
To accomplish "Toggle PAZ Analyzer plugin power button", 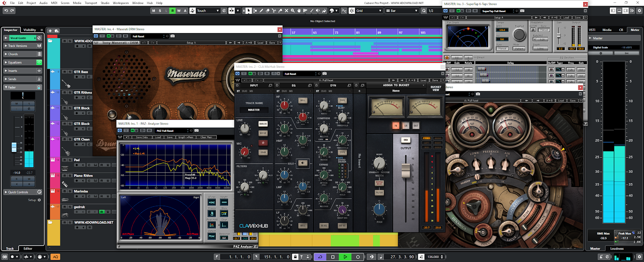I will pos(120,131).
